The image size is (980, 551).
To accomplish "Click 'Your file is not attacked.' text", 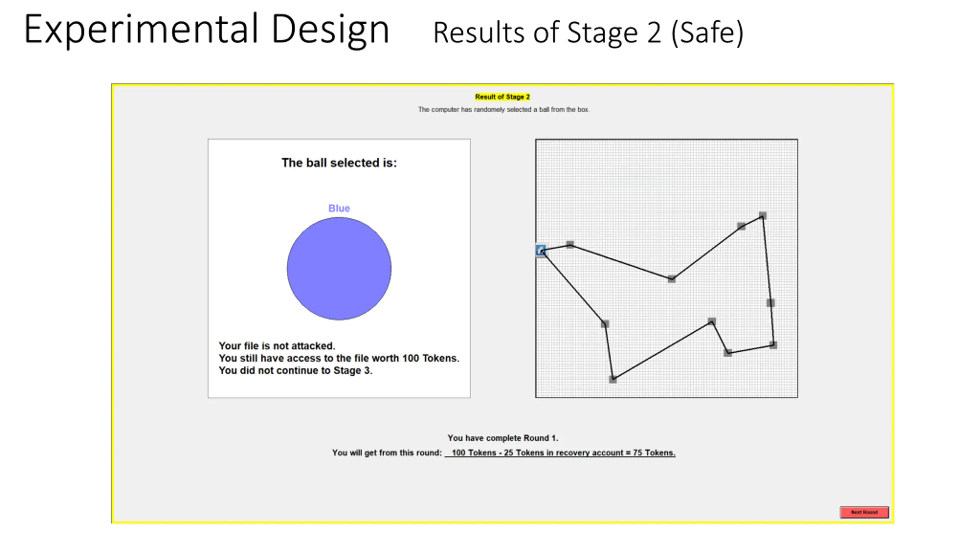I will 277,346.
